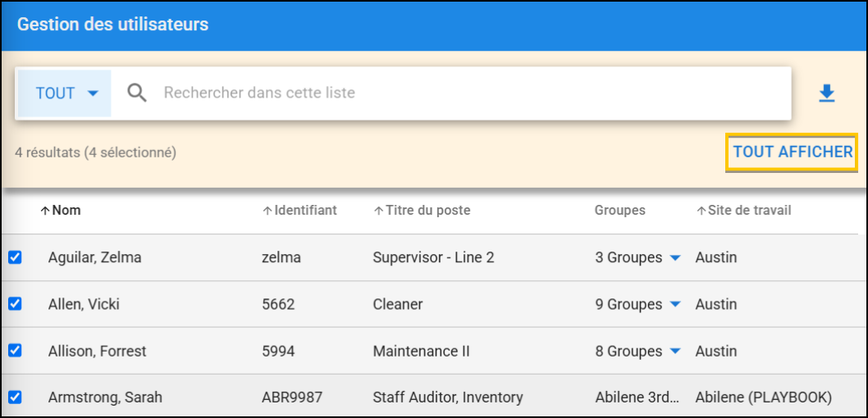Screen dimensions: 868x418
Task: Sort by Titre du poste arrow
Action: tap(378, 211)
